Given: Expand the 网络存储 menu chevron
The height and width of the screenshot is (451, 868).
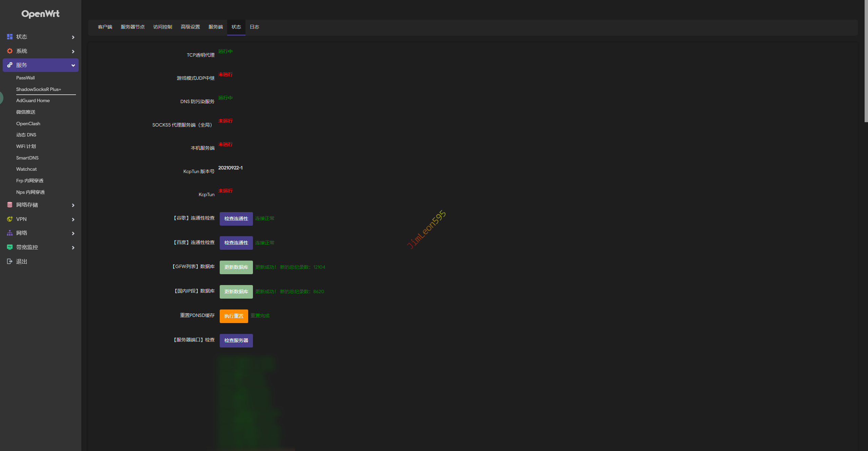Looking at the screenshot, I should 73,205.
